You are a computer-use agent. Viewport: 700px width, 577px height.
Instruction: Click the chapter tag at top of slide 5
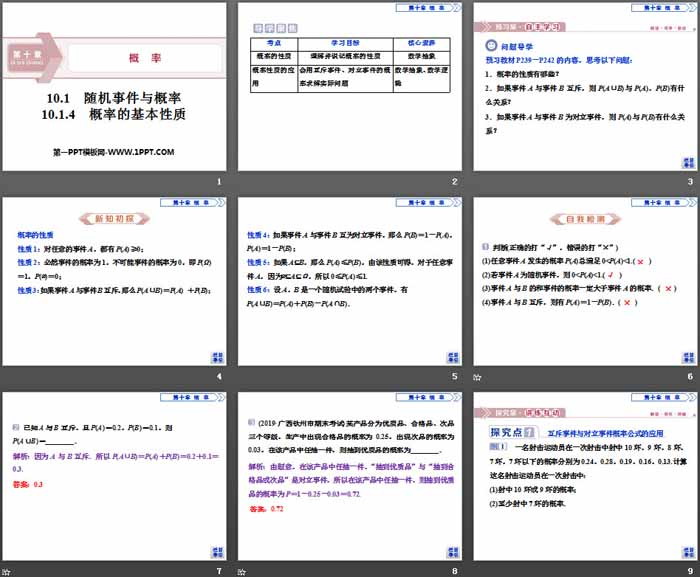click(x=428, y=203)
